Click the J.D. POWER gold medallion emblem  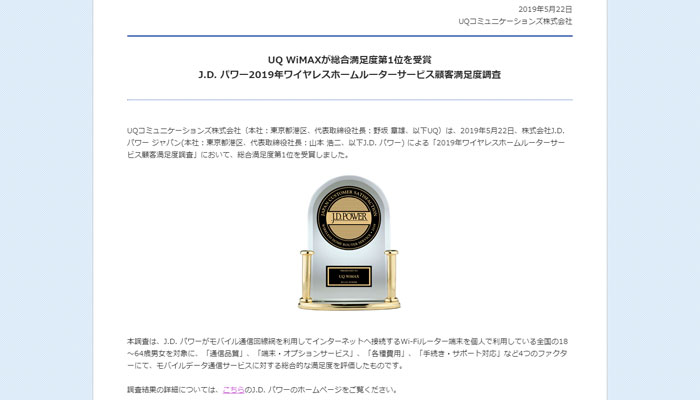coord(349,217)
